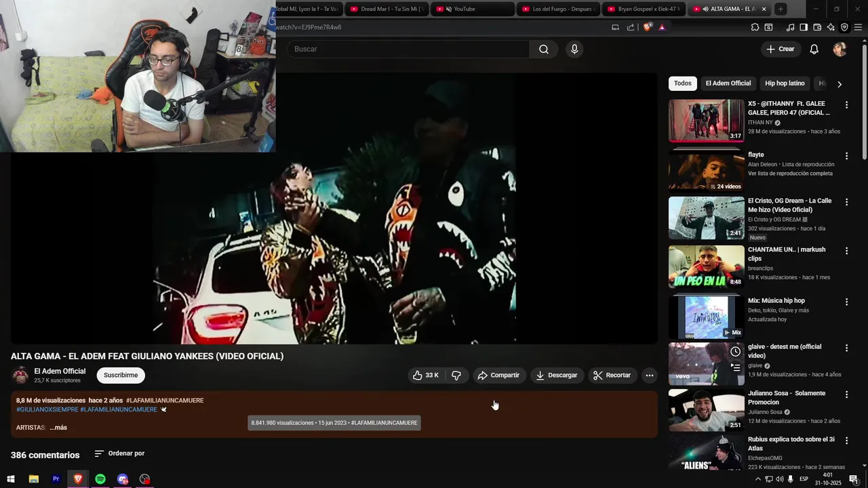The height and width of the screenshot is (488, 868).
Task: Open Brave Wallet icon
Action: click(x=817, y=27)
